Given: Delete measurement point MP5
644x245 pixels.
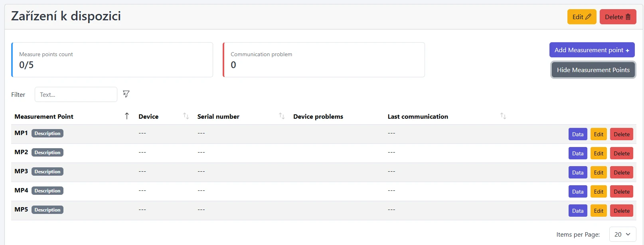Looking at the screenshot, I should [x=622, y=211].
